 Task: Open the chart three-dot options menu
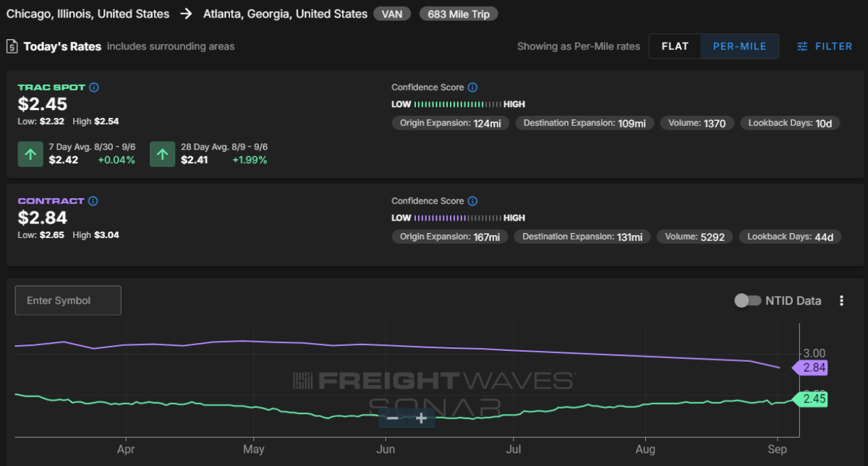[x=841, y=300]
